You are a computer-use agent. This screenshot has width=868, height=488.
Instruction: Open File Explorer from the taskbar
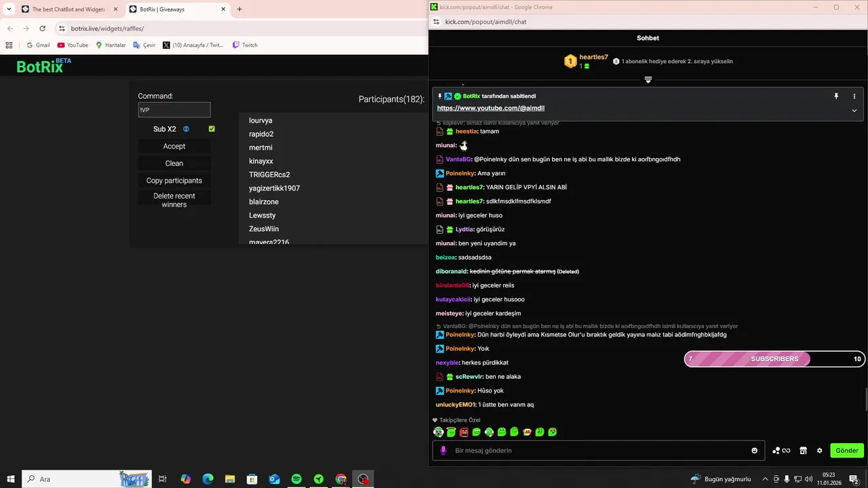pos(230,479)
